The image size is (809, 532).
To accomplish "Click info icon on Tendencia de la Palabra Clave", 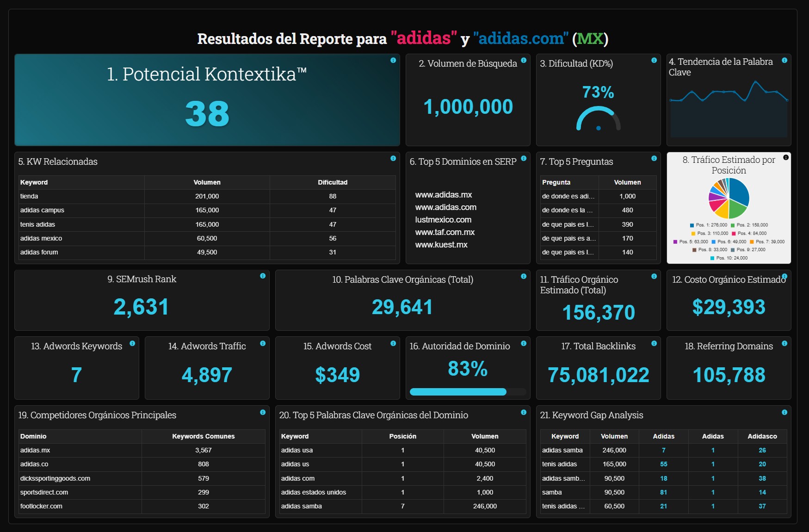I will [784, 60].
